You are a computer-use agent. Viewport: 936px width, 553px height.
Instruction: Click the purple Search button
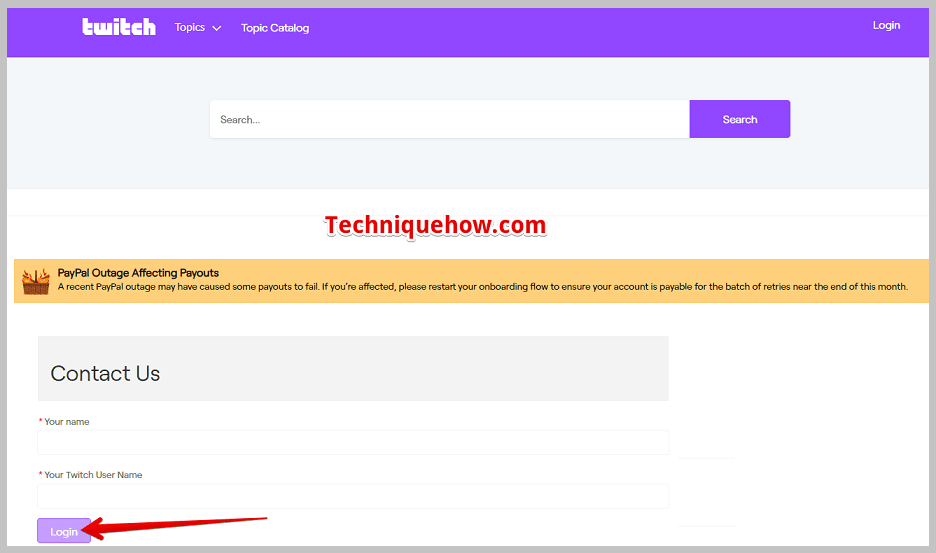pos(740,119)
